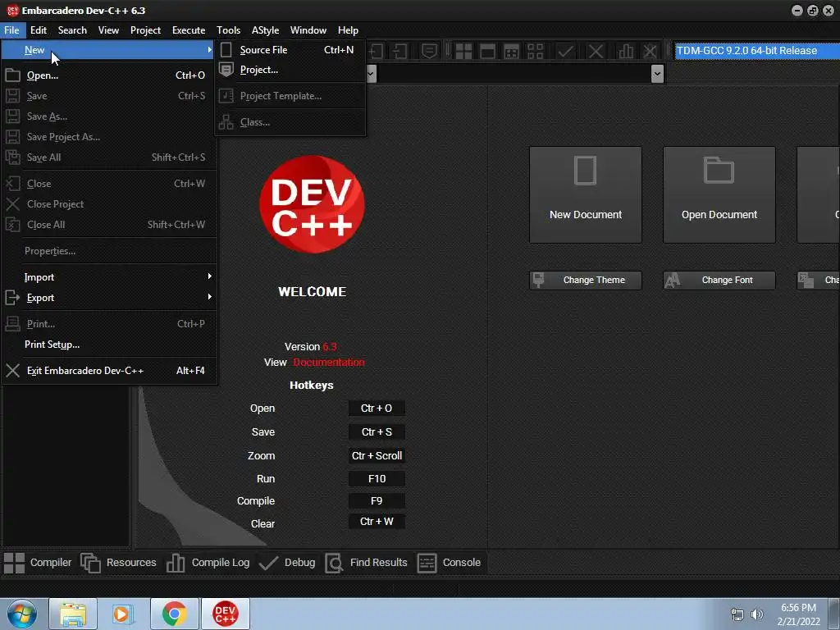
Task: Click the 'Ctr + W' Clear hotkey label
Action: (x=377, y=522)
